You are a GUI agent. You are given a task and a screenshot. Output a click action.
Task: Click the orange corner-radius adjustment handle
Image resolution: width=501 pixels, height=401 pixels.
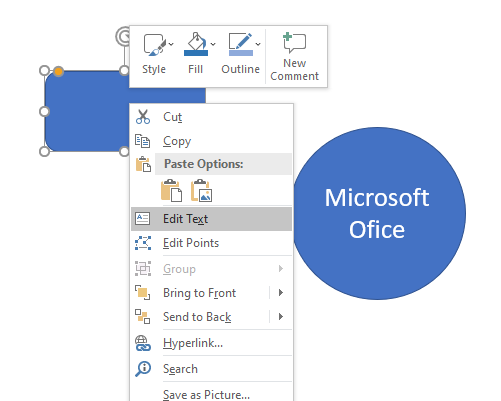pos(58,71)
